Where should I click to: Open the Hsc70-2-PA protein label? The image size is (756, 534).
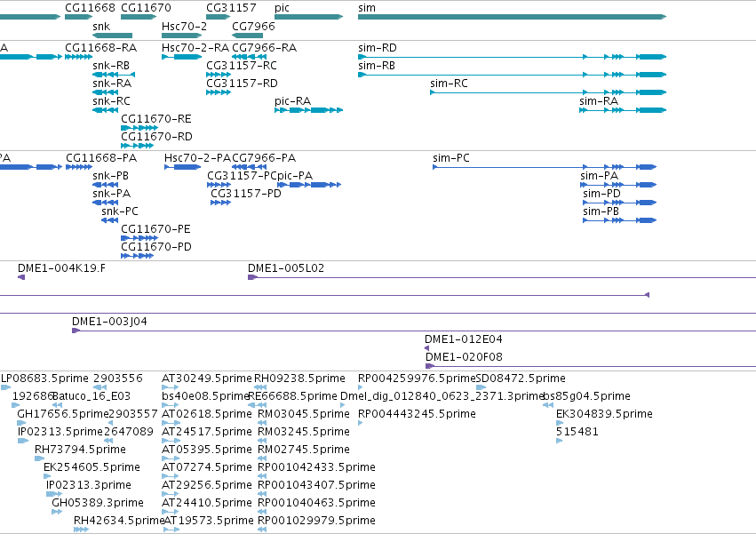coord(198,158)
